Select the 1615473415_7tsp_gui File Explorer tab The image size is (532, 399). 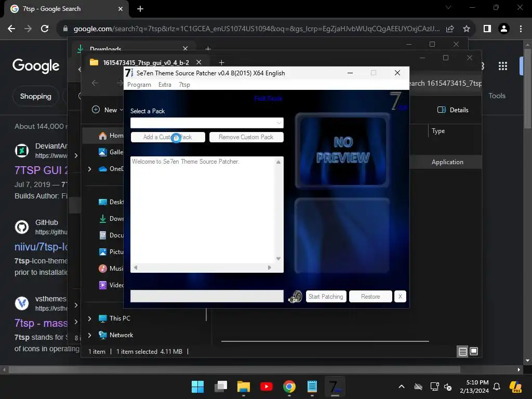tap(146, 62)
